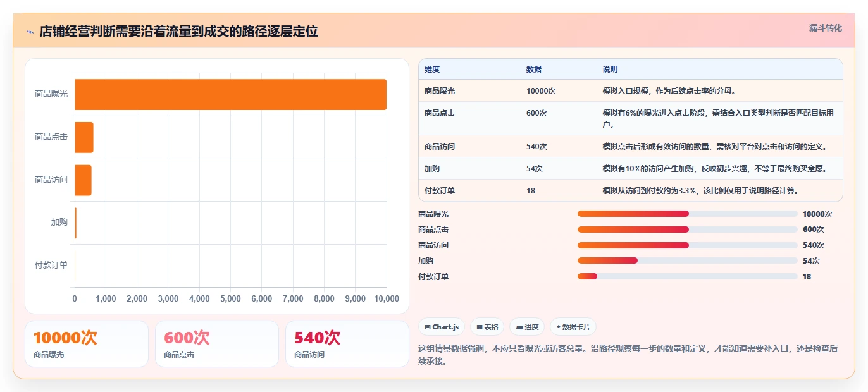
Task: Click the description starting 模拟点击后形成有效访问
Action: coord(715,146)
